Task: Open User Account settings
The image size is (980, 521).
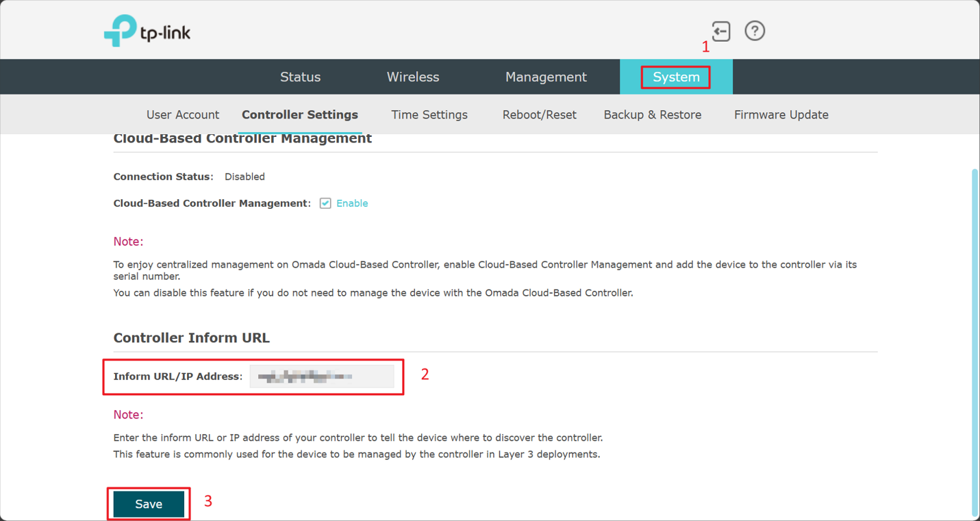Action: [x=182, y=115]
